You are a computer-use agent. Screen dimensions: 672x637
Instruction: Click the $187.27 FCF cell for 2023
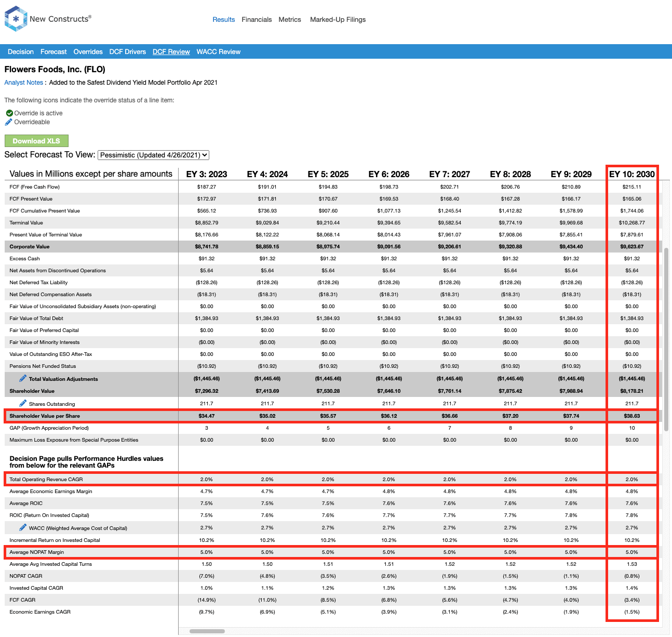point(207,187)
